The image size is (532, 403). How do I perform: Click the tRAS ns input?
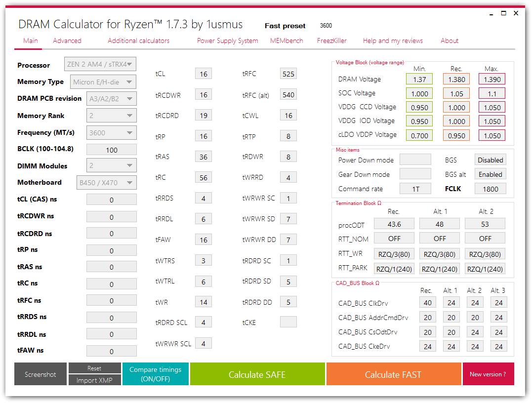111,267
